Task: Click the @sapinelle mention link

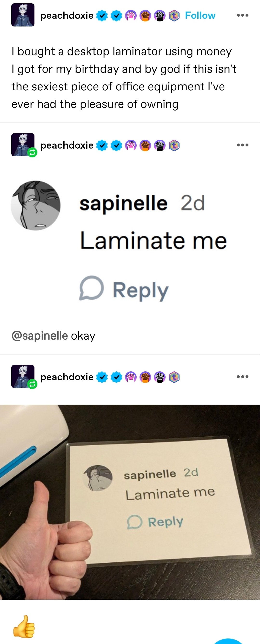Action: pyautogui.click(x=40, y=336)
